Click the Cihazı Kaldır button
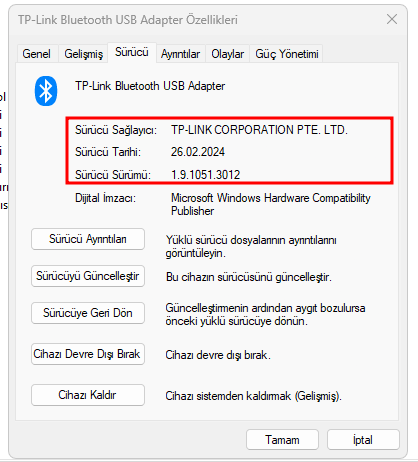The image size is (418, 462). [88, 395]
